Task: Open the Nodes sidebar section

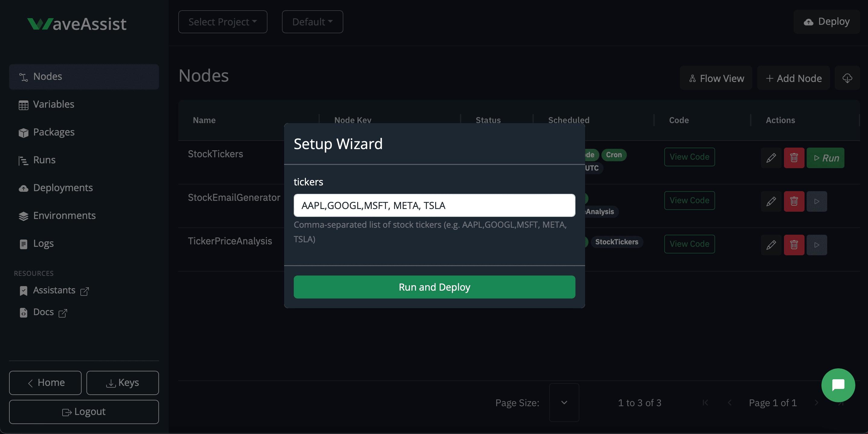Action: coord(84,77)
